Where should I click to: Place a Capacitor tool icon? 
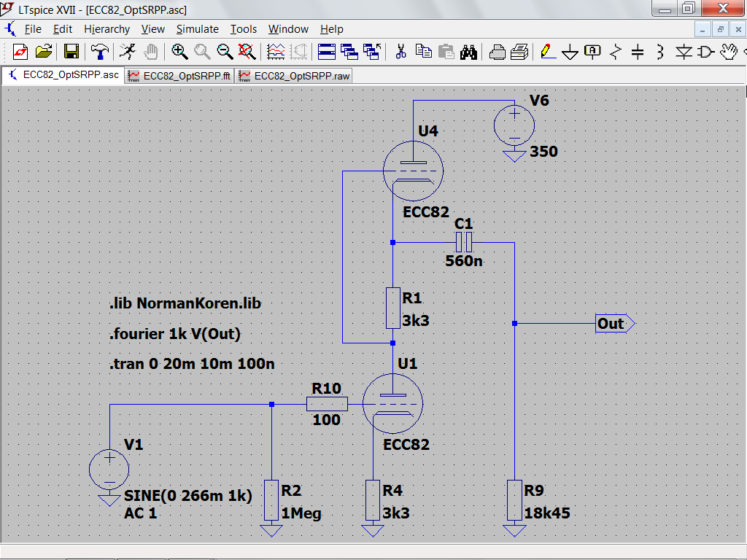point(638,52)
